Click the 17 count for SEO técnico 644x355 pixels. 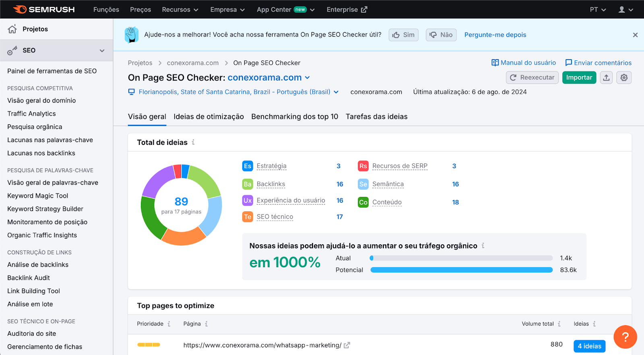pyautogui.click(x=340, y=217)
